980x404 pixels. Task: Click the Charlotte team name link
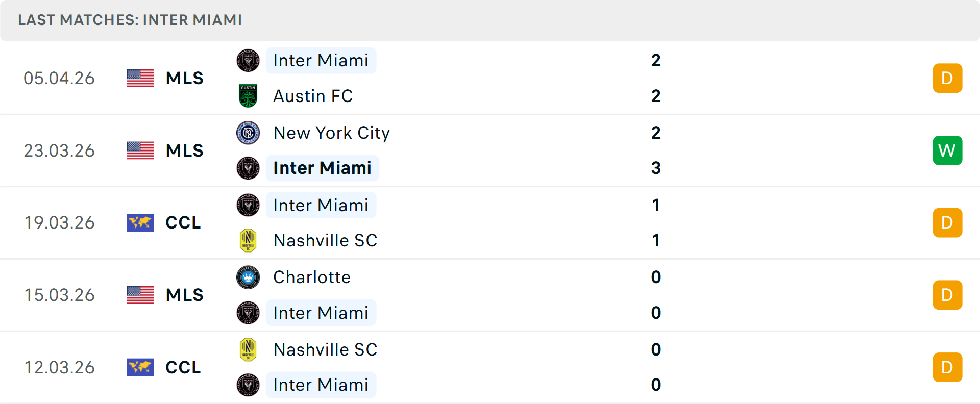coord(312,277)
